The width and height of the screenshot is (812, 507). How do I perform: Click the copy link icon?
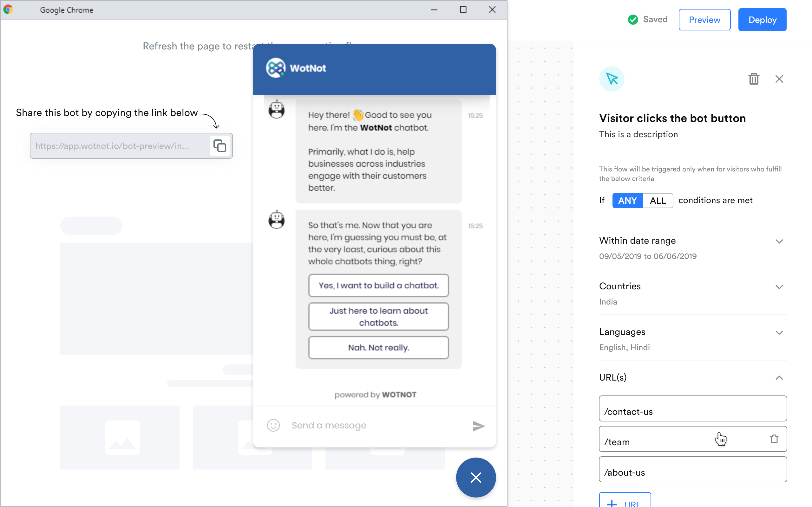point(220,146)
